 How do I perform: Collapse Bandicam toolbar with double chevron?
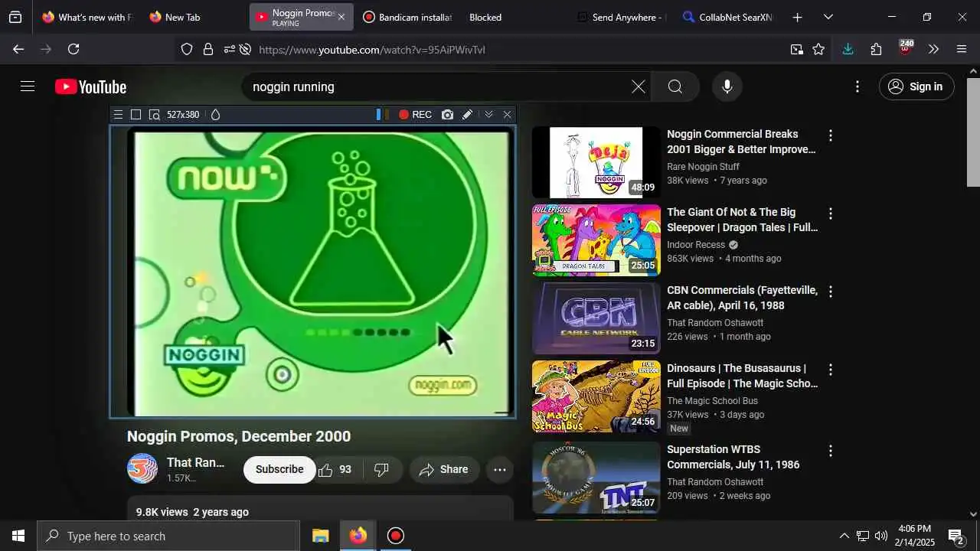click(x=488, y=115)
